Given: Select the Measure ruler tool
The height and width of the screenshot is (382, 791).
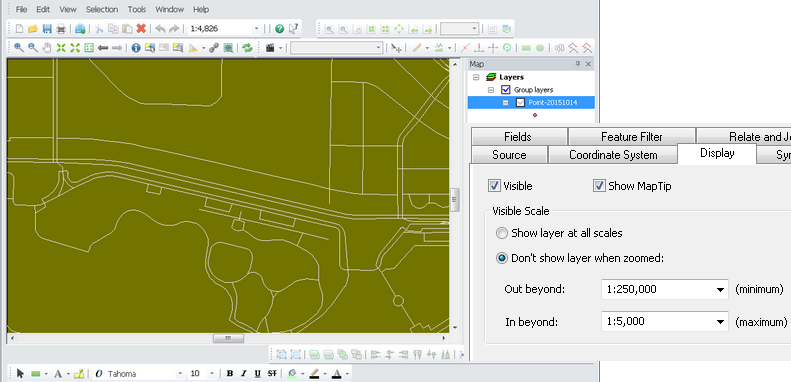Looking at the screenshot, I should coord(193,48).
